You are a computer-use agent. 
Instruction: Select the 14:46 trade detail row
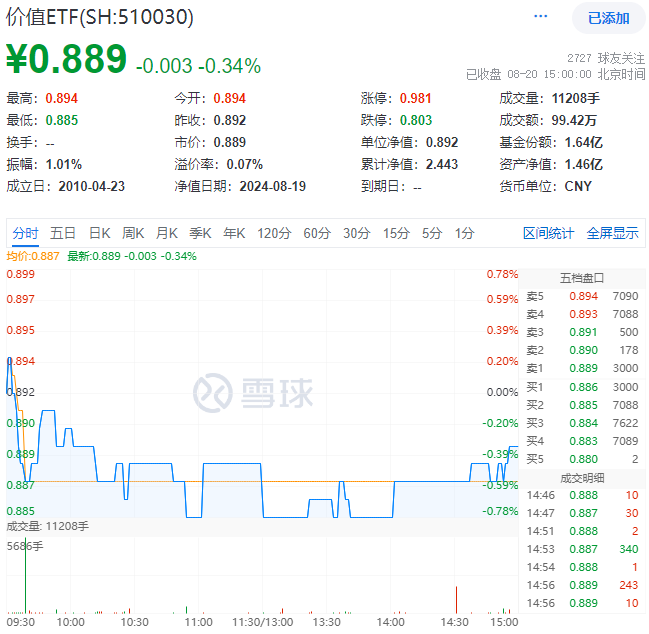(x=582, y=495)
